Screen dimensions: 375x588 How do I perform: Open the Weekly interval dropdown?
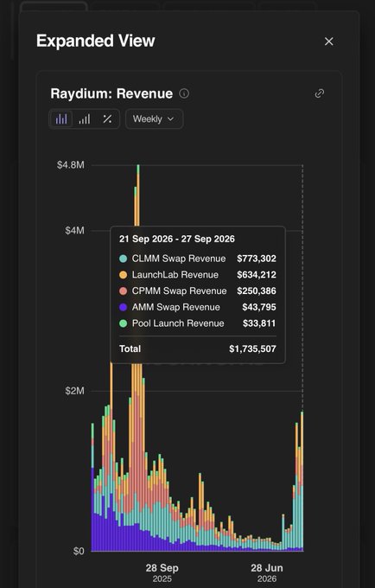click(154, 119)
